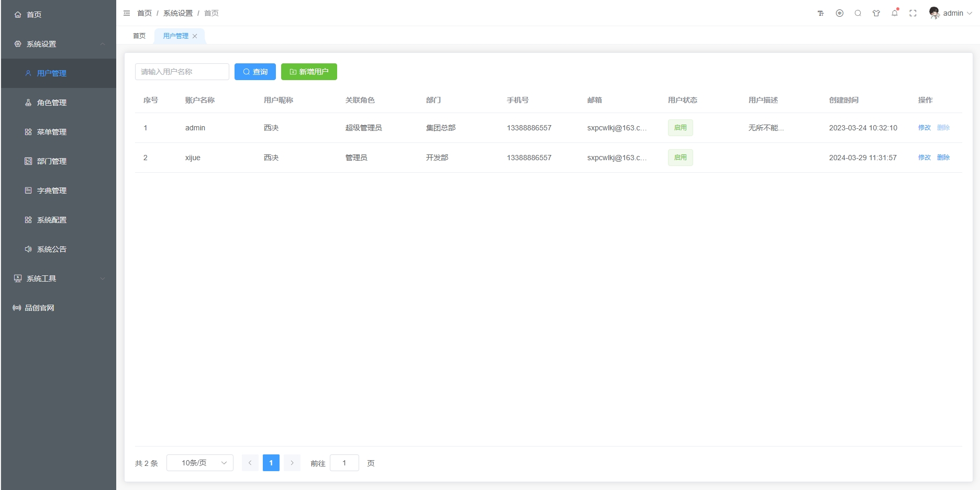This screenshot has height=490, width=980.
Task: Click 删除 for user xijue
Action: (x=943, y=158)
